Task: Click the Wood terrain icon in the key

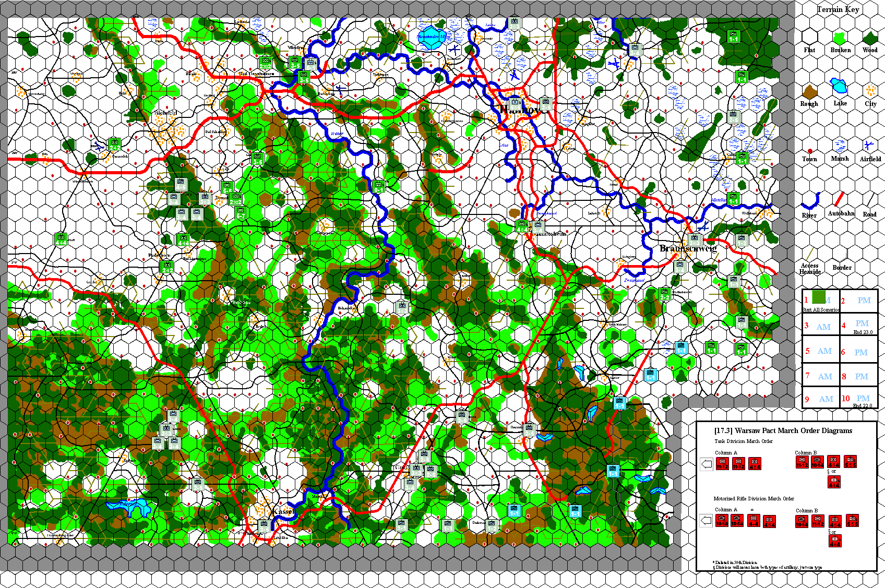Action: (870, 38)
